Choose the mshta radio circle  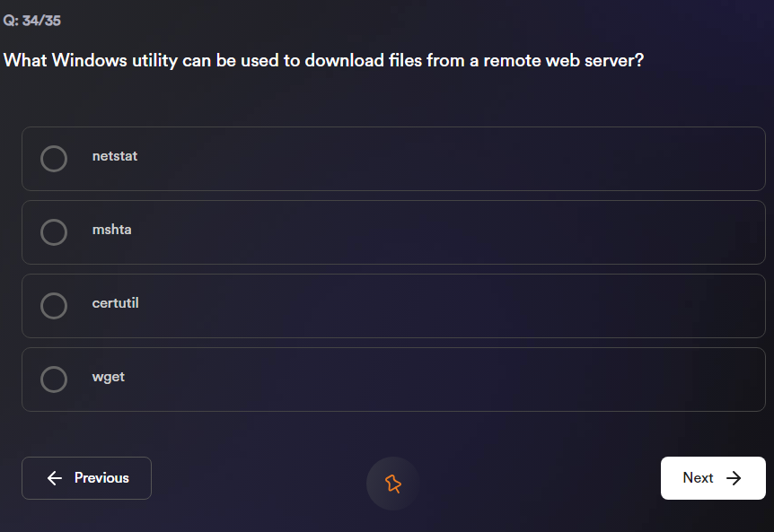coord(54,232)
